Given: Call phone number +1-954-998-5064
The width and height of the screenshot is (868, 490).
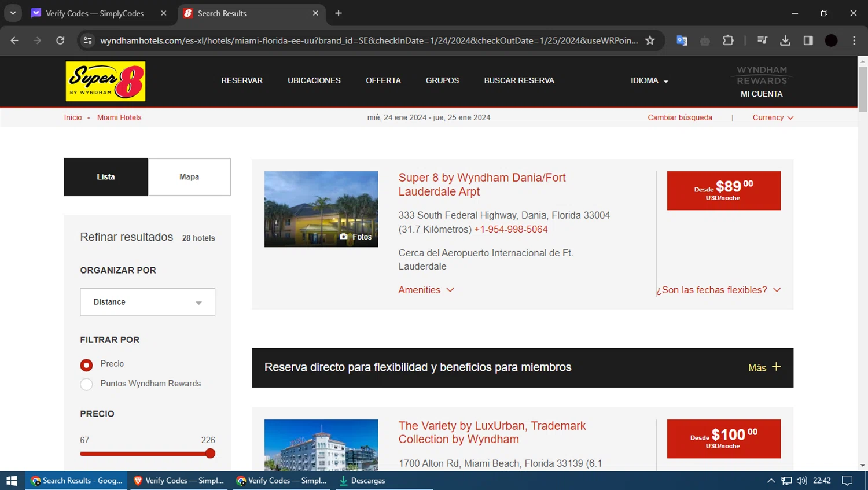Looking at the screenshot, I should click(x=511, y=229).
